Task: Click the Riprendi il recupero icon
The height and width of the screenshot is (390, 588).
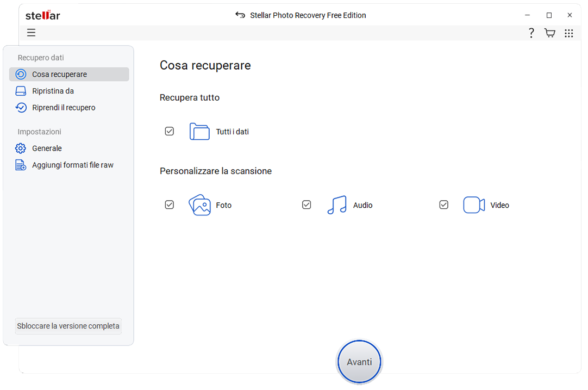Action: pyautogui.click(x=21, y=108)
